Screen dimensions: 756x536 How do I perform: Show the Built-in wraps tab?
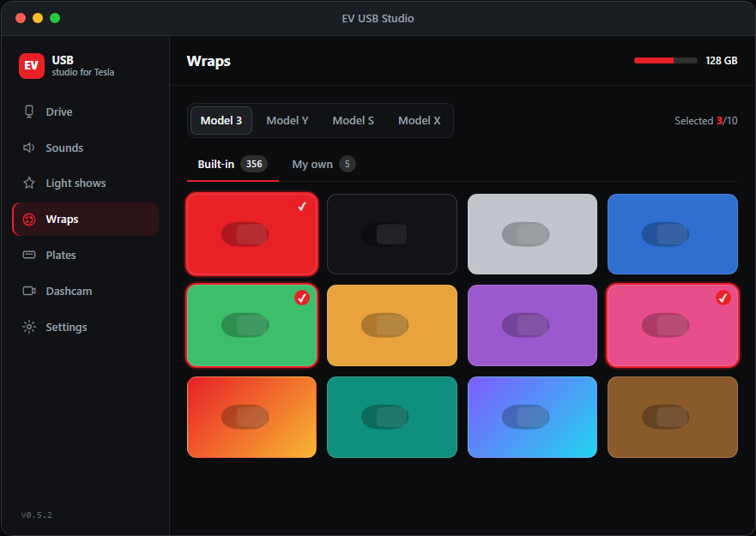click(233, 165)
